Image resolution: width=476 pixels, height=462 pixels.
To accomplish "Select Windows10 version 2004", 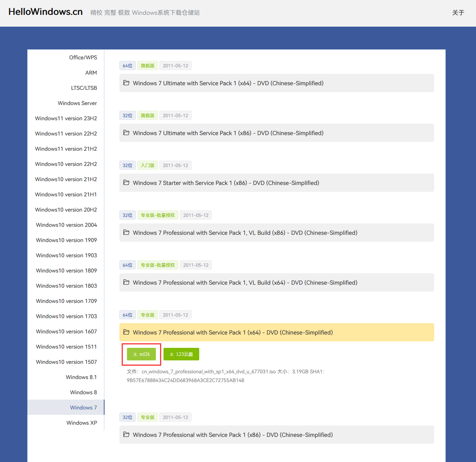I will tap(66, 225).
